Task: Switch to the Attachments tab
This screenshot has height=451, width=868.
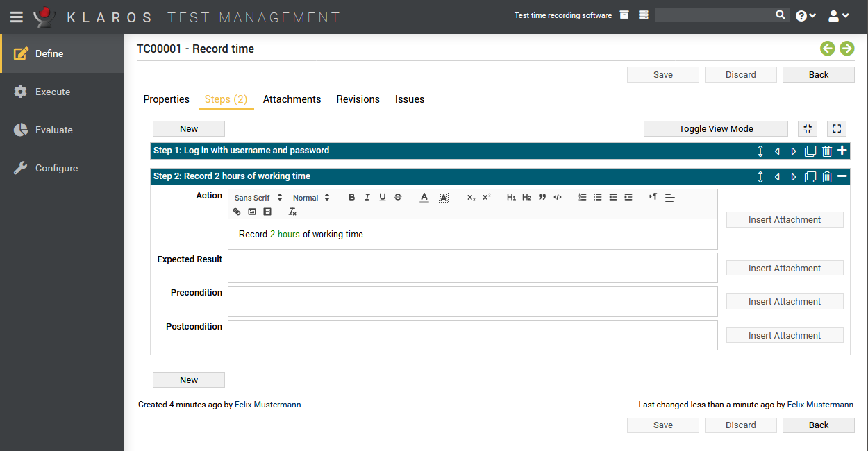Action: coord(292,99)
